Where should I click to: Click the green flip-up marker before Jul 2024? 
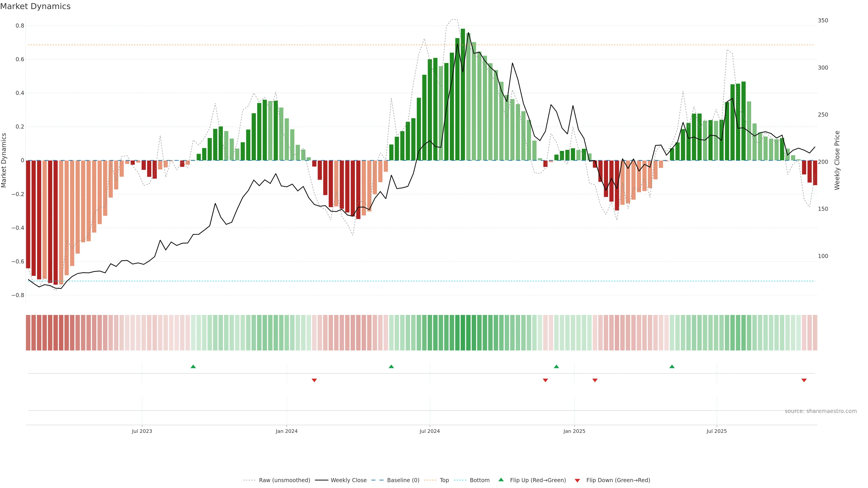click(x=391, y=366)
